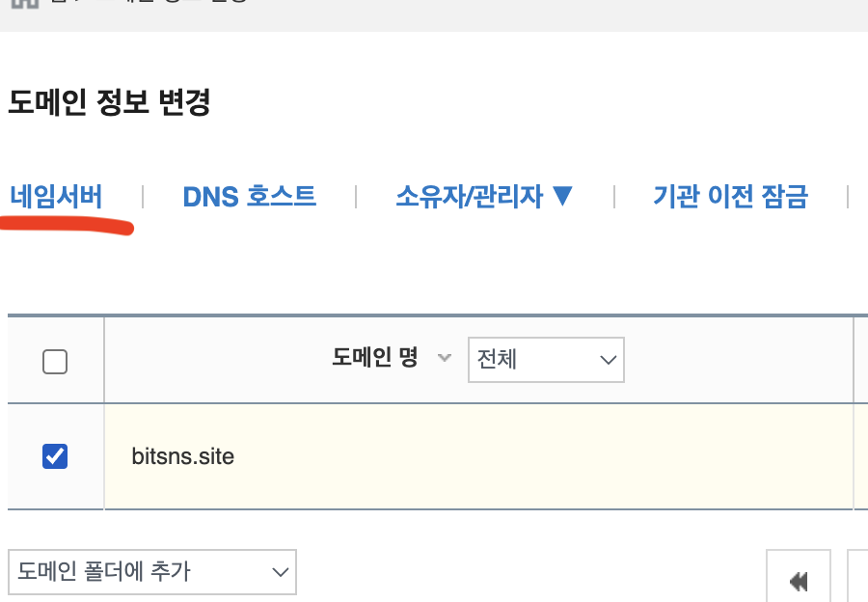Viewport: 868px width, 602px height.
Task: Click the 도메인 정보 변경 page heading
Action: tap(109, 102)
